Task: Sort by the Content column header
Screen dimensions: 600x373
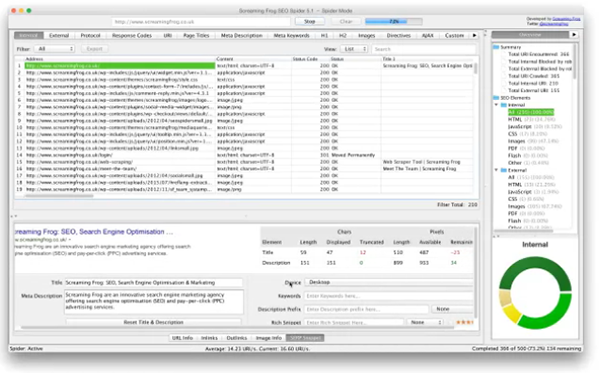Action: [x=253, y=59]
